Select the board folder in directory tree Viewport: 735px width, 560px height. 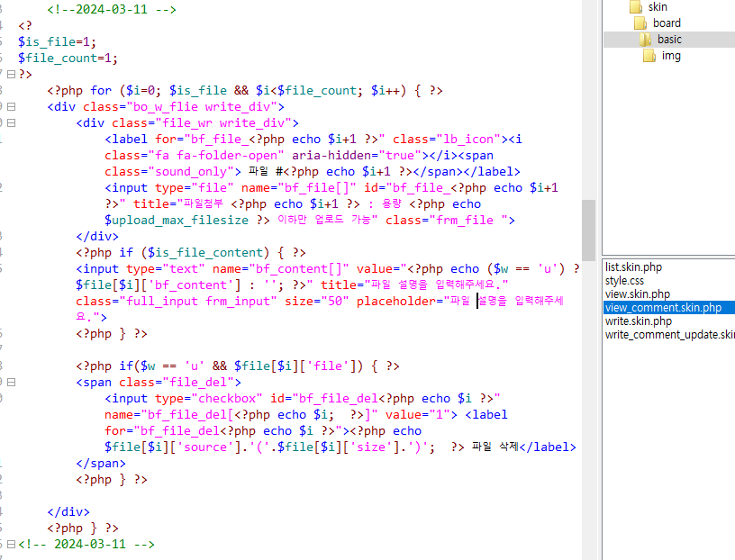[667, 23]
